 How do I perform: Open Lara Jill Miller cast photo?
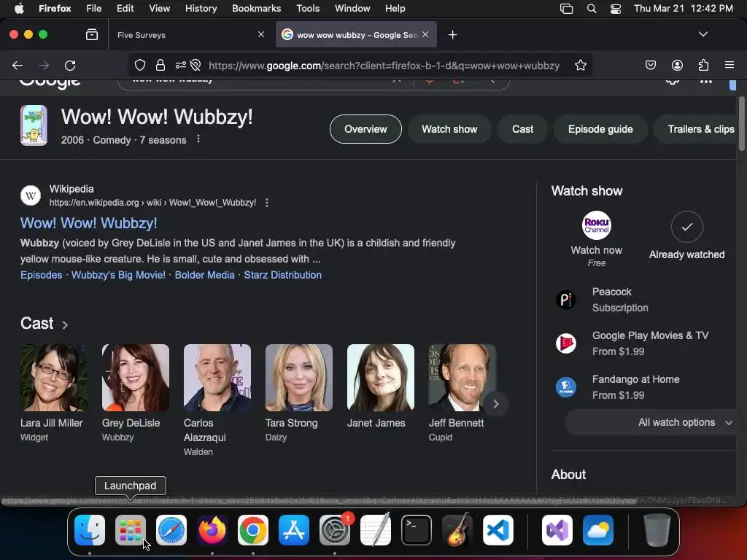tap(54, 378)
